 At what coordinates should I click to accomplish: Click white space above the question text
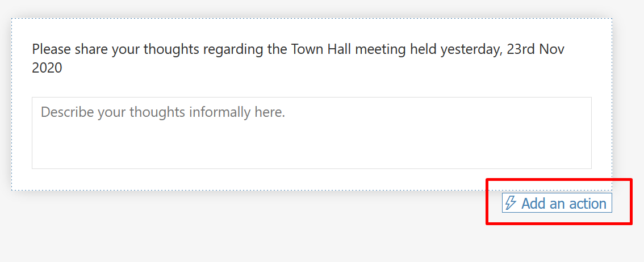pyautogui.click(x=312, y=29)
